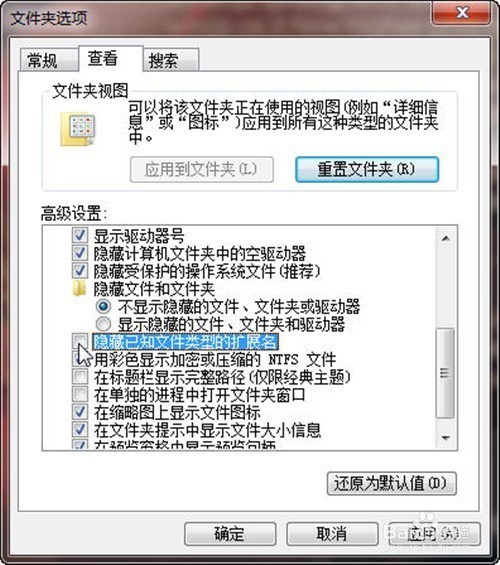
Task: Select 显示隐藏的文件、文件夹和驱动器 radio button
Action: pyautogui.click(x=104, y=324)
